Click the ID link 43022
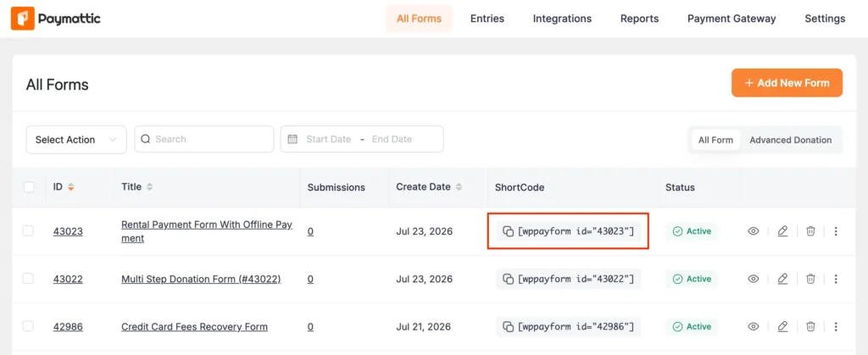868x355 pixels. coord(68,280)
